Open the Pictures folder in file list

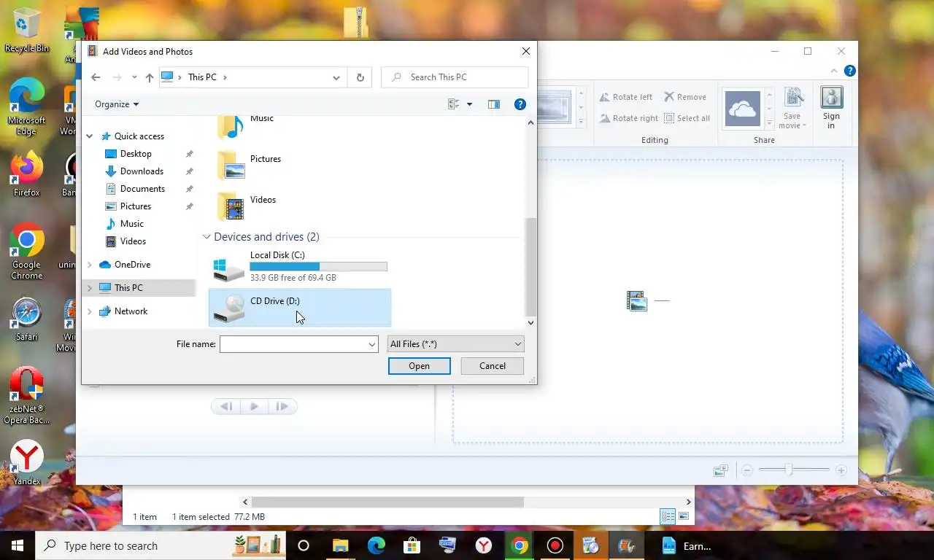coord(250,166)
